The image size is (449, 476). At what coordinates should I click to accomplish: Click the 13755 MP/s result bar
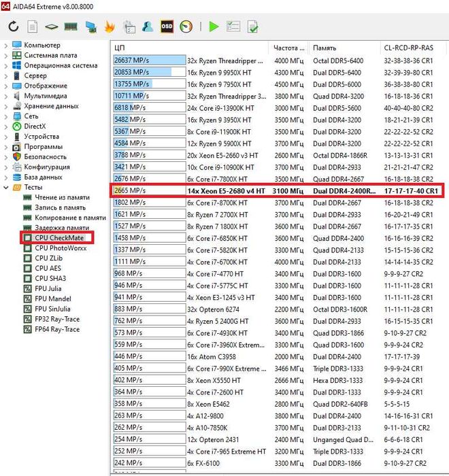[x=150, y=84]
